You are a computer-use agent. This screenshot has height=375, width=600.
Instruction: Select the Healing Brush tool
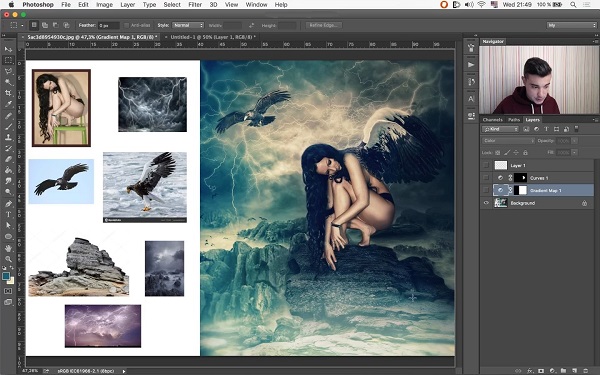pos(8,116)
